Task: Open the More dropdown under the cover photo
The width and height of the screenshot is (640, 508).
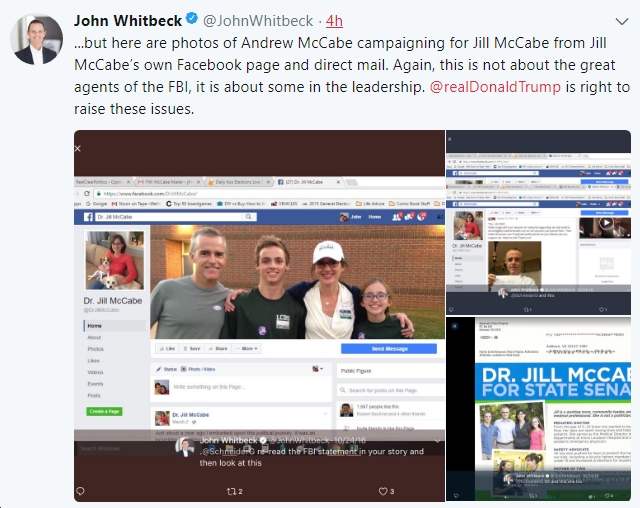Action: 247,348
